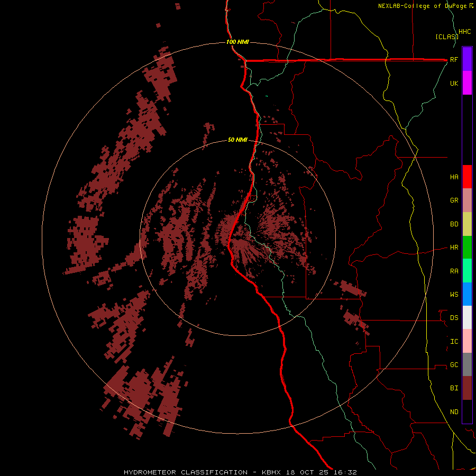The width and height of the screenshot is (476, 476).
Task: Click the ND black legend swatch
Action: coord(467,411)
